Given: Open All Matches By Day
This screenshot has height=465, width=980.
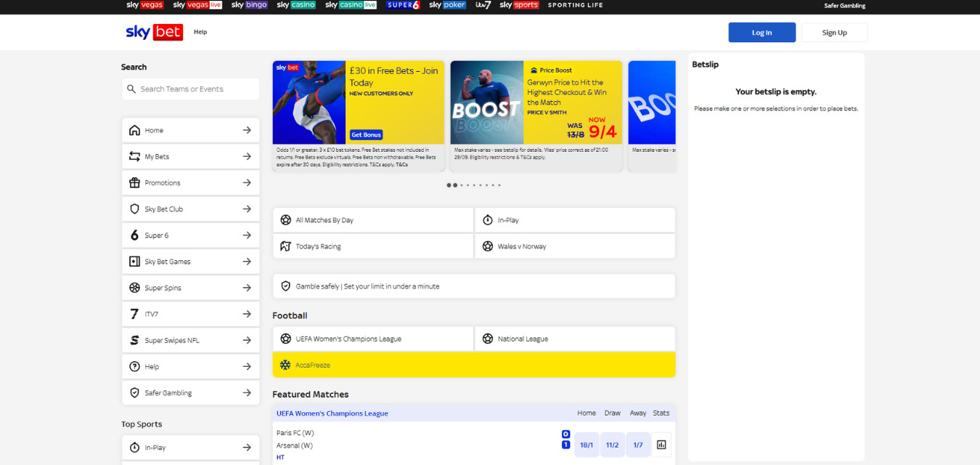Looking at the screenshot, I should pos(373,220).
